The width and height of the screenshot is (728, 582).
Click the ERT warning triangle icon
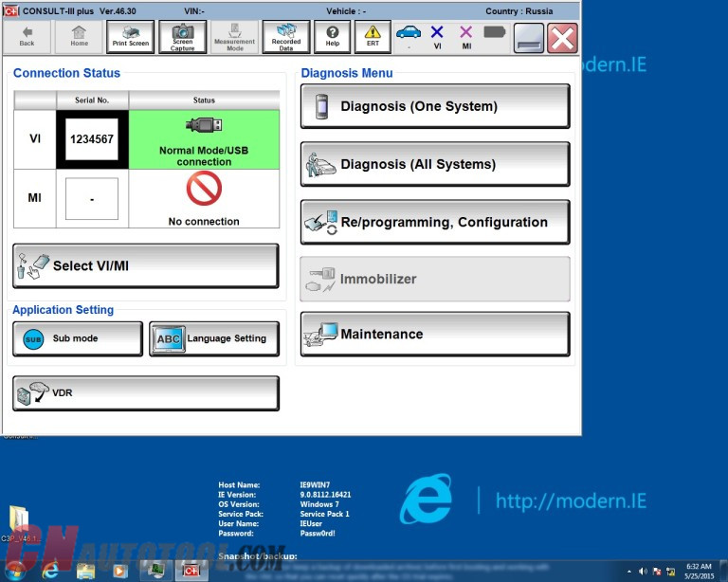click(x=373, y=31)
